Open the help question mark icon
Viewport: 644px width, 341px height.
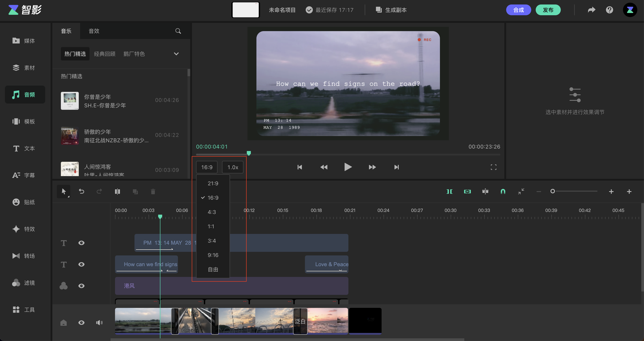point(610,10)
